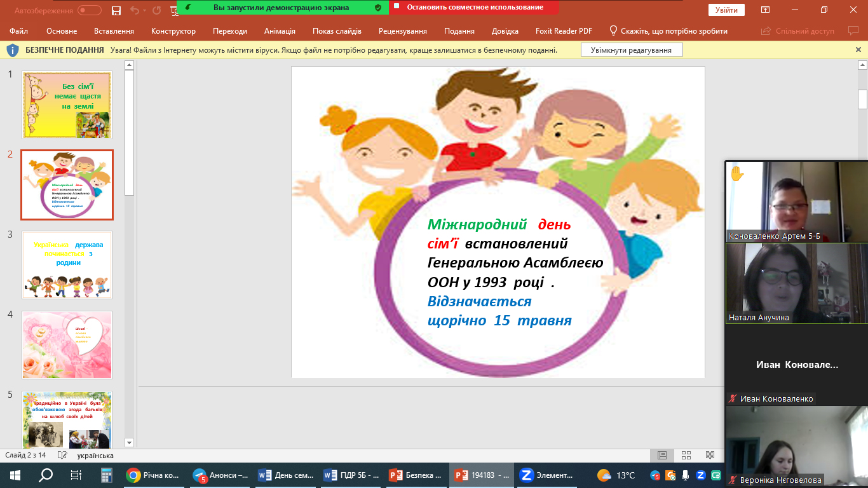The height and width of the screenshot is (488, 868).
Task: Click the slide panel scrollbar thumb
Action: 129,132
